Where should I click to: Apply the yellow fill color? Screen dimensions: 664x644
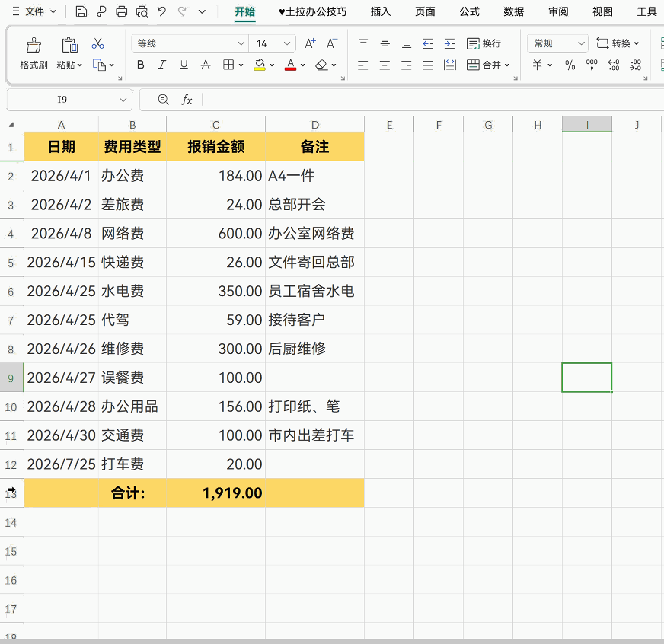(x=260, y=65)
